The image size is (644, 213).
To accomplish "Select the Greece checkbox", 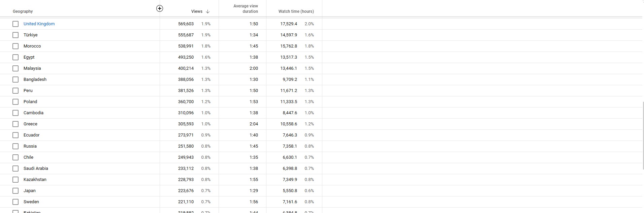I will [x=15, y=124].
